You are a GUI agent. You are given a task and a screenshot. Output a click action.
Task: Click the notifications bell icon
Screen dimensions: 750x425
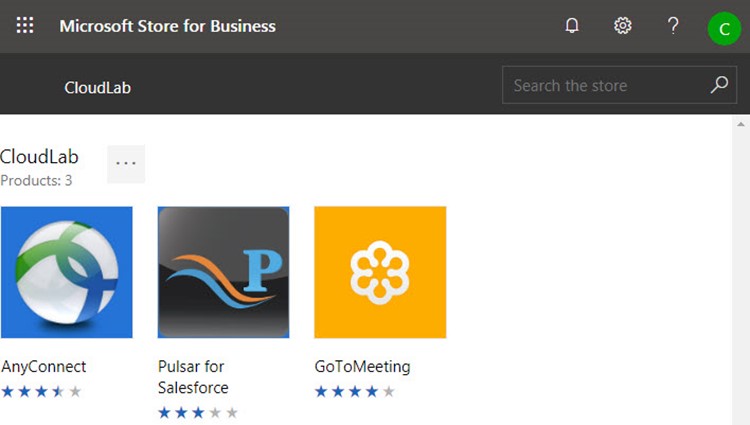pos(572,26)
